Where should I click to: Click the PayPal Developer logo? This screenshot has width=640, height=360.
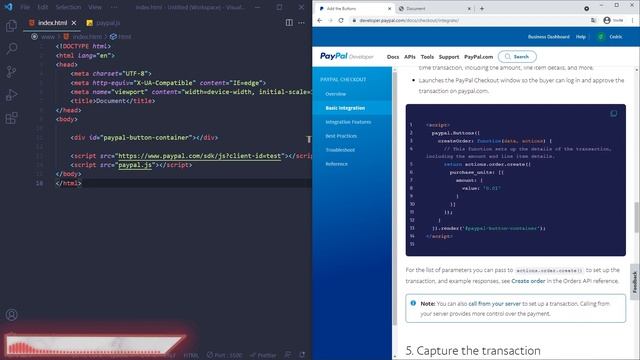tap(347, 56)
